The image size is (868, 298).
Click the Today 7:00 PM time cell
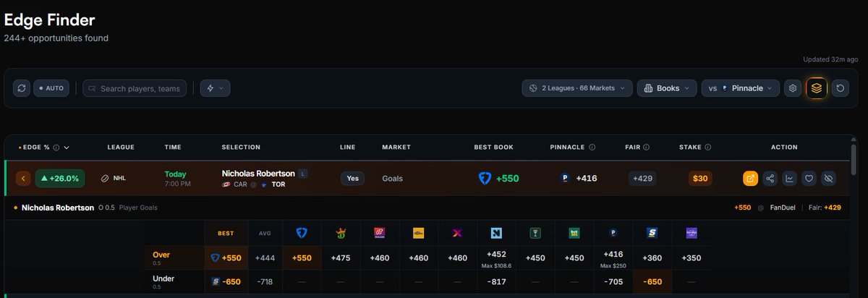[178, 179]
